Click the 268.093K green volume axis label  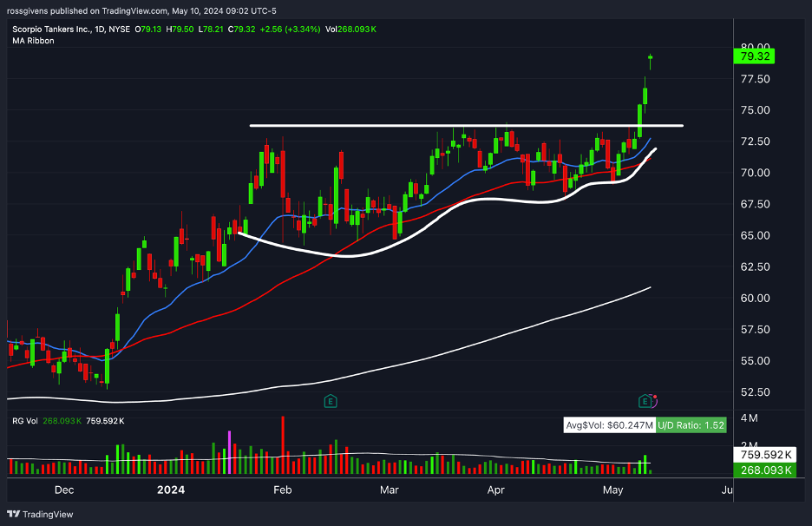pyautogui.click(x=765, y=470)
